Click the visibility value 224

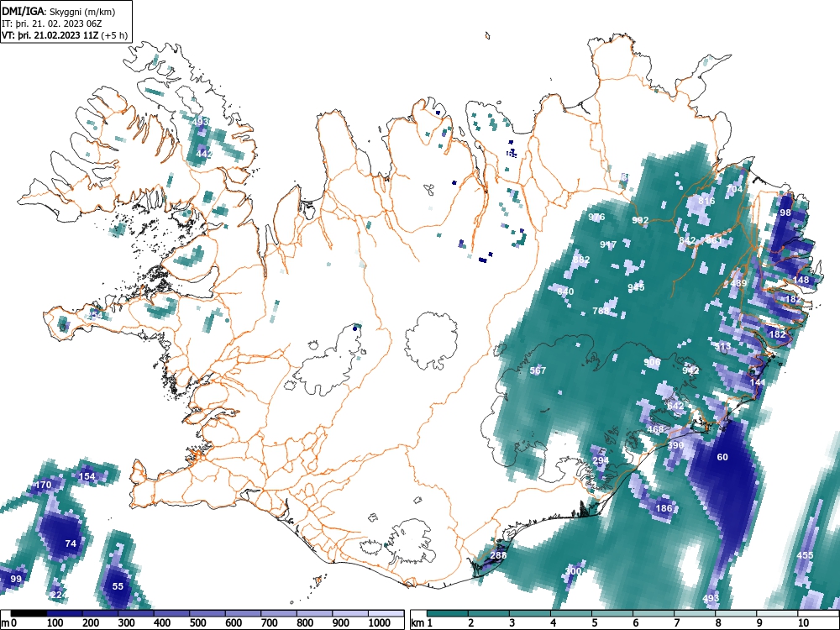coord(59,595)
